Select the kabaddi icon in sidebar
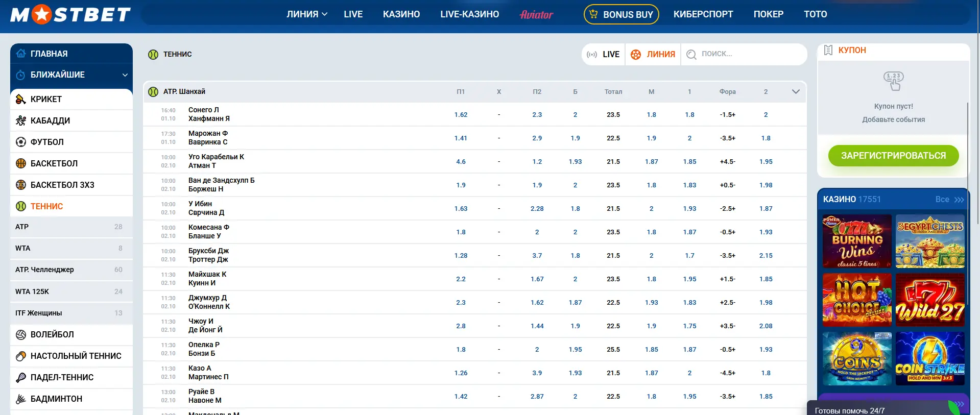 click(x=21, y=120)
